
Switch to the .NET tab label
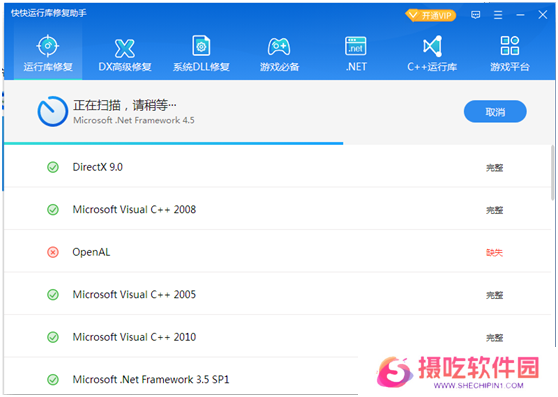coord(356,67)
